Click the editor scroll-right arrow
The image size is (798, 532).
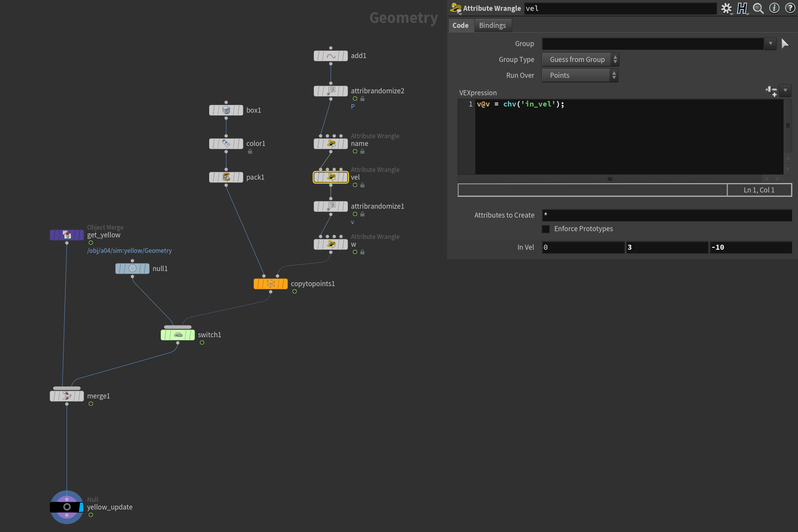point(777,179)
